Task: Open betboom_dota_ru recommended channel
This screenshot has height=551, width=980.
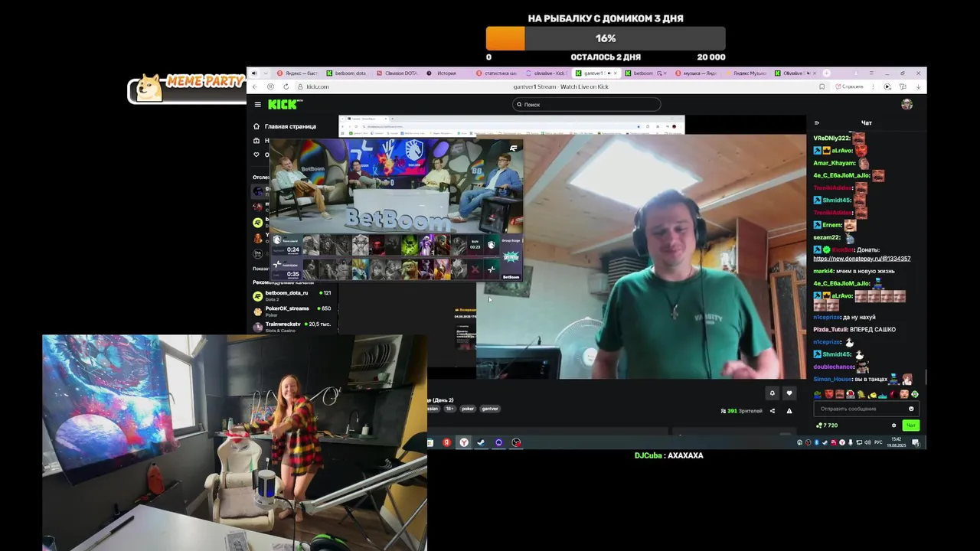Action: (x=292, y=295)
